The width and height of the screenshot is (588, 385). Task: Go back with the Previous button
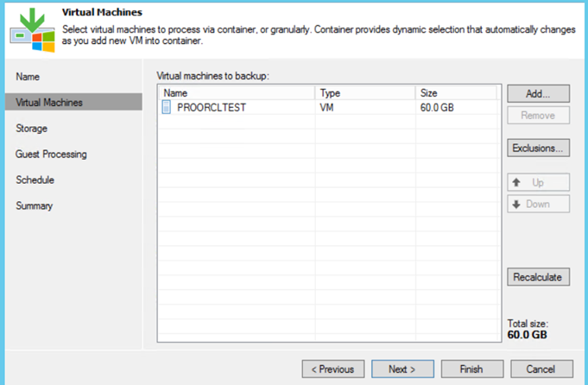click(x=332, y=369)
